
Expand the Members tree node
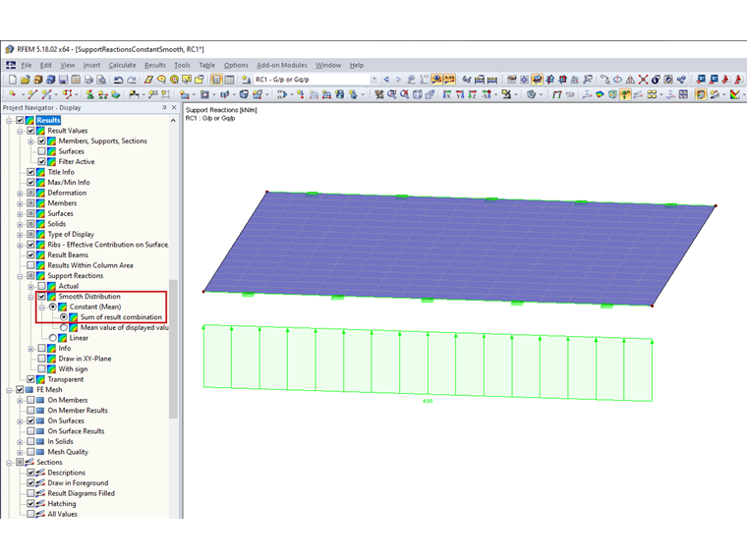[x=20, y=203]
